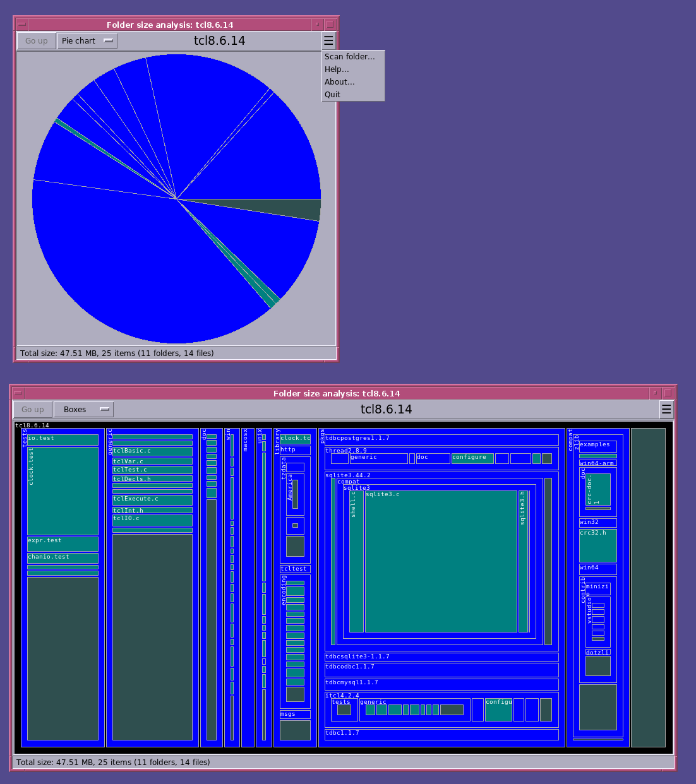Viewport: 696px width, 784px height.
Task: Select the dotzli box in contrib
Action: click(x=598, y=652)
